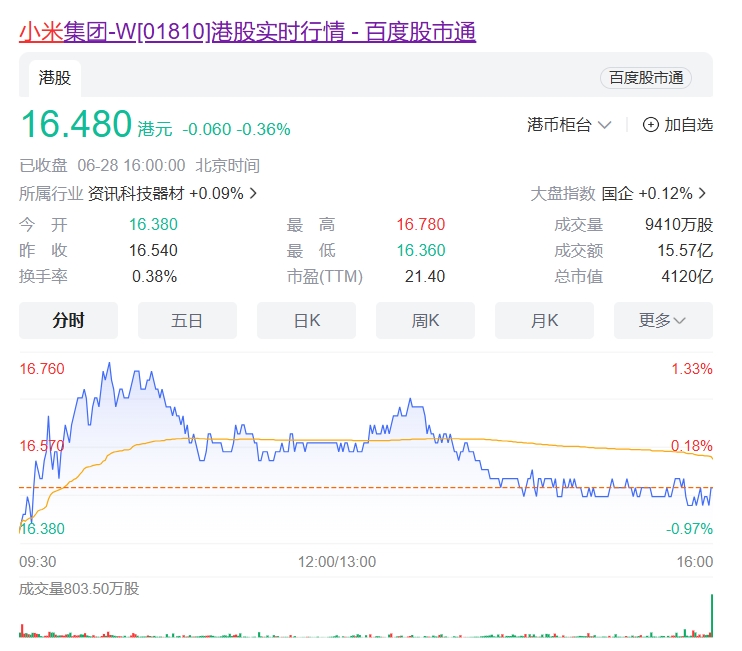Click the 成交量 value 9410万股
The image size is (742, 651).
(x=679, y=224)
